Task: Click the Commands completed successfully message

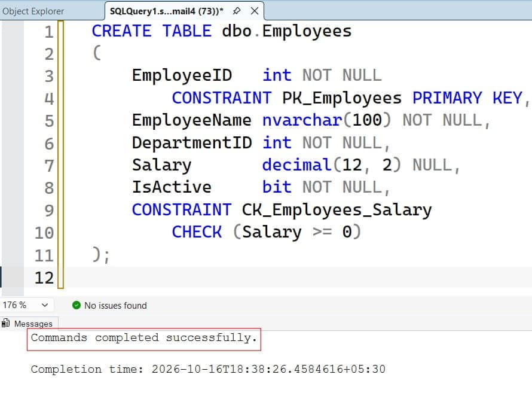Action: pyautogui.click(x=144, y=337)
